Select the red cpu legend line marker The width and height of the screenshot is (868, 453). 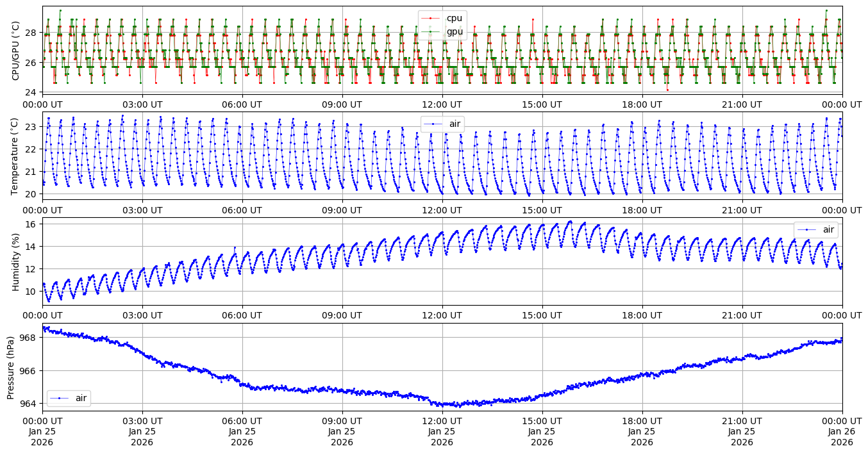(431, 18)
